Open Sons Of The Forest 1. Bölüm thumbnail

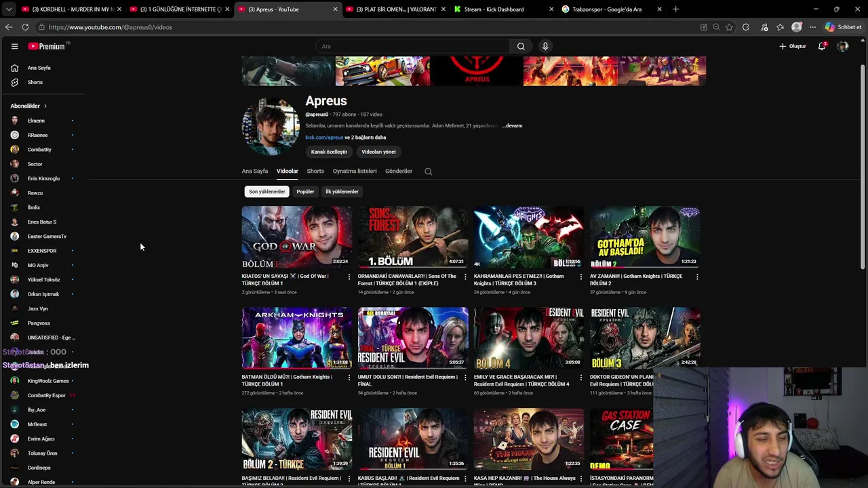(412, 237)
